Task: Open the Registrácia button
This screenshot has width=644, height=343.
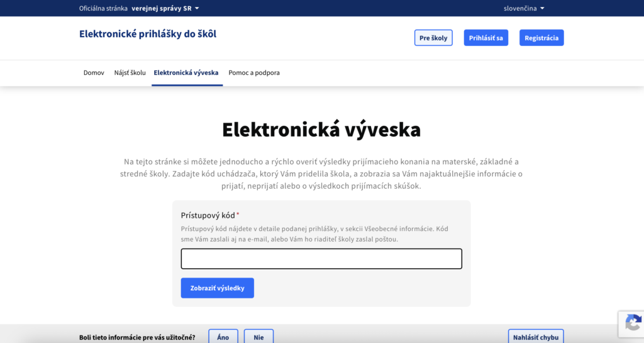Action: point(541,38)
